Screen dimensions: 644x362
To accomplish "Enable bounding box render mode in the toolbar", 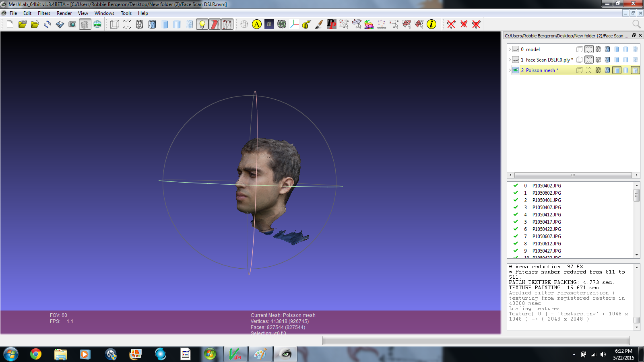I will click(x=115, y=25).
